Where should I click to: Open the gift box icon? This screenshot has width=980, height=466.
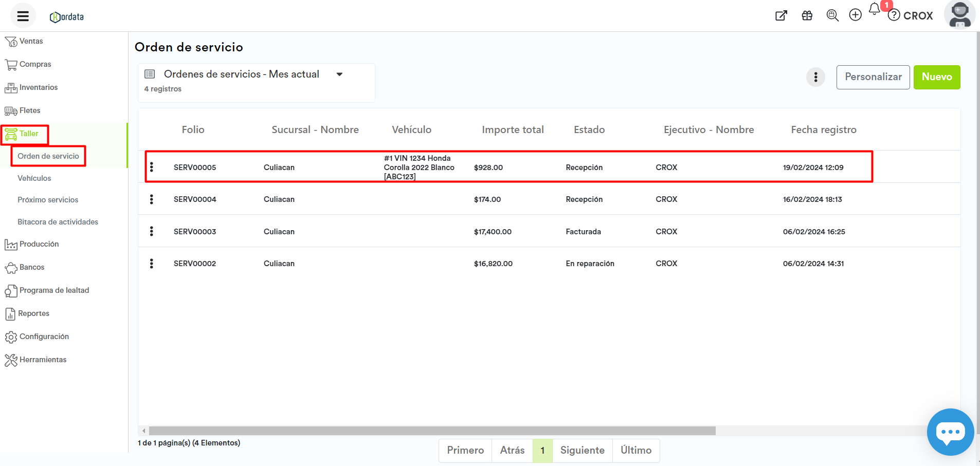click(x=807, y=15)
